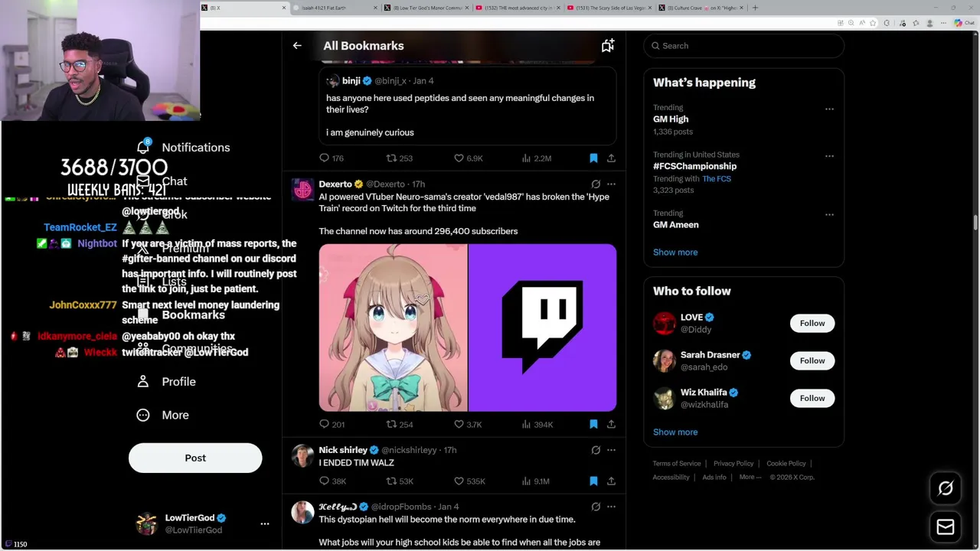Switch to Culture Crave on X tab
This screenshot has height=551, width=980.
click(701, 8)
